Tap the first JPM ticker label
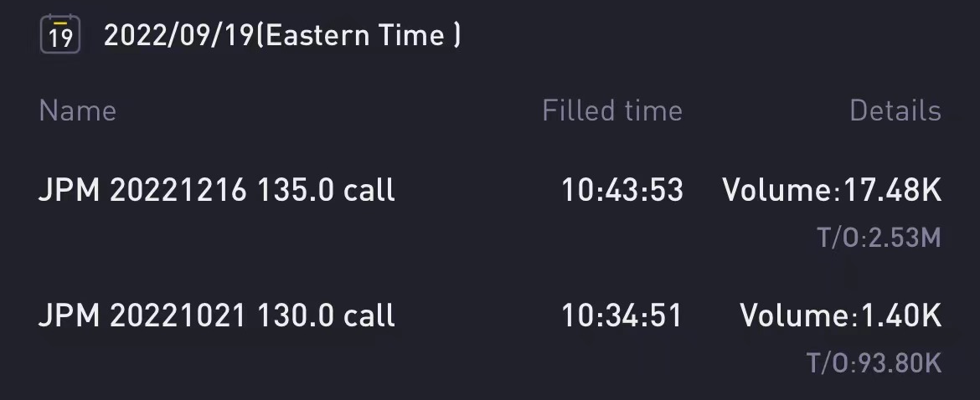 click(x=70, y=190)
